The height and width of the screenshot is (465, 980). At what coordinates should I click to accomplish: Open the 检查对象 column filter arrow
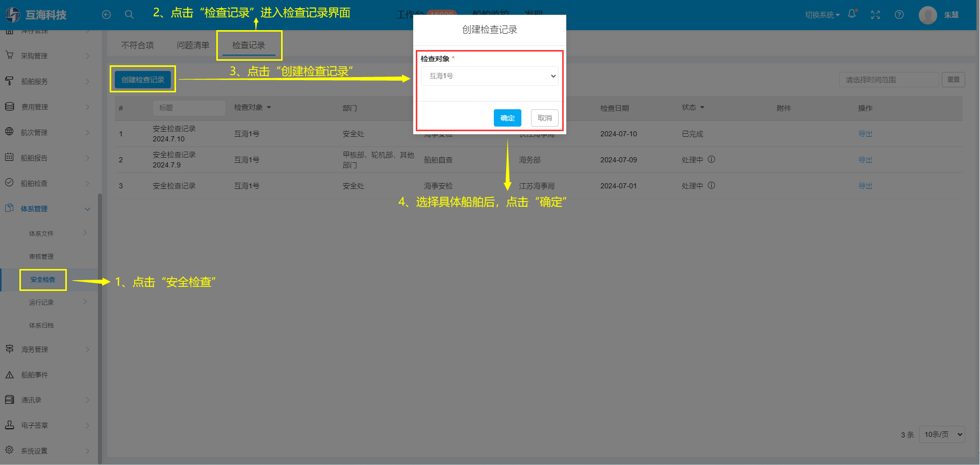tap(269, 108)
